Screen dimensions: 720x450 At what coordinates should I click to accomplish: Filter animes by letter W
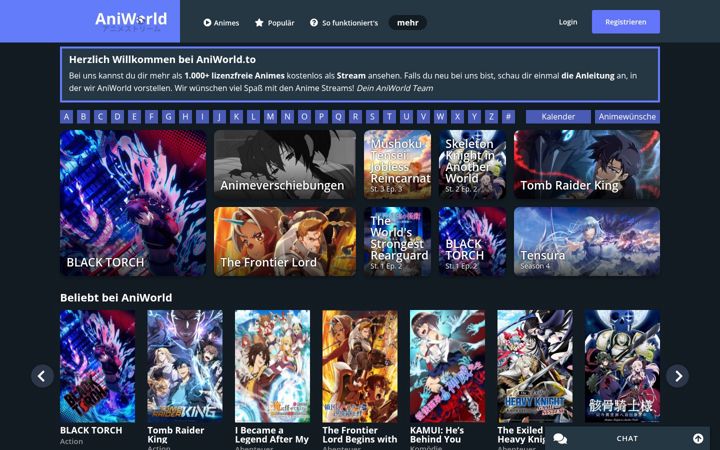tap(440, 117)
